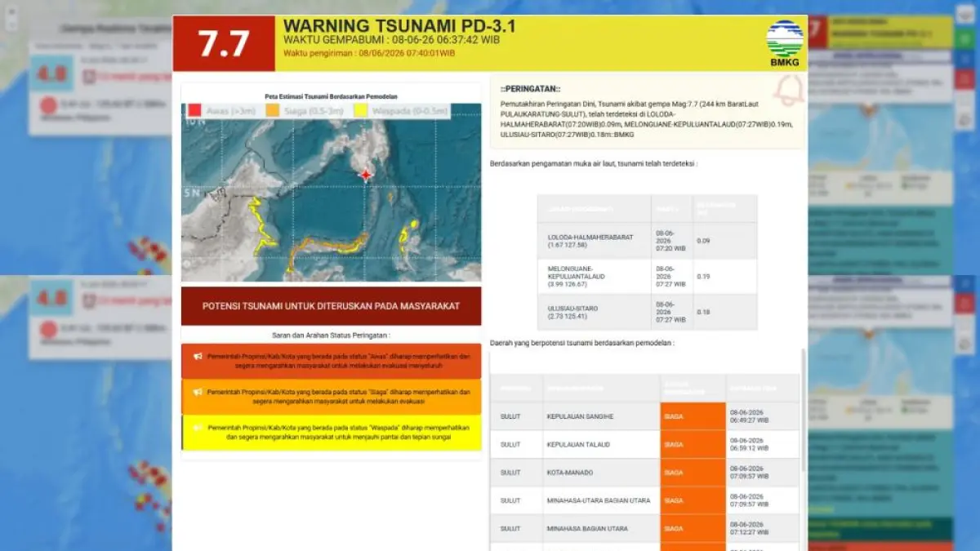This screenshot has height=551, width=980.
Task: Click the orange Siaga evacuation advisory banner
Action: [x=331, y=397]
